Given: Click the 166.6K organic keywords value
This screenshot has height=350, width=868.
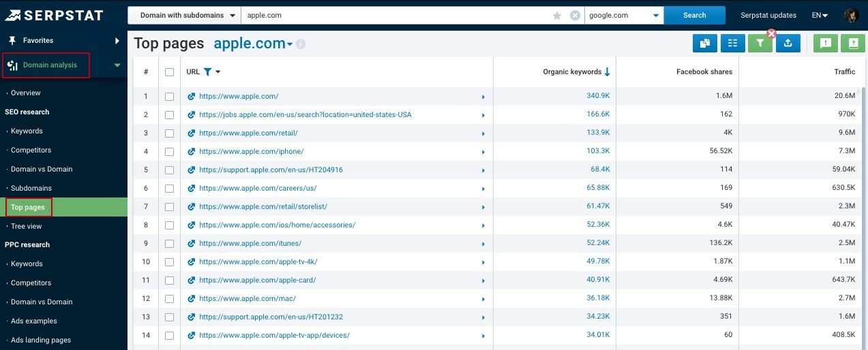Looking at the screenshot, I should tap(598, 114).
